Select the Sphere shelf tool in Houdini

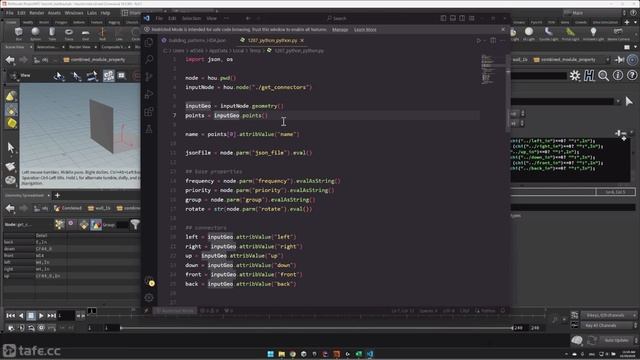click(x=36, y=33)
